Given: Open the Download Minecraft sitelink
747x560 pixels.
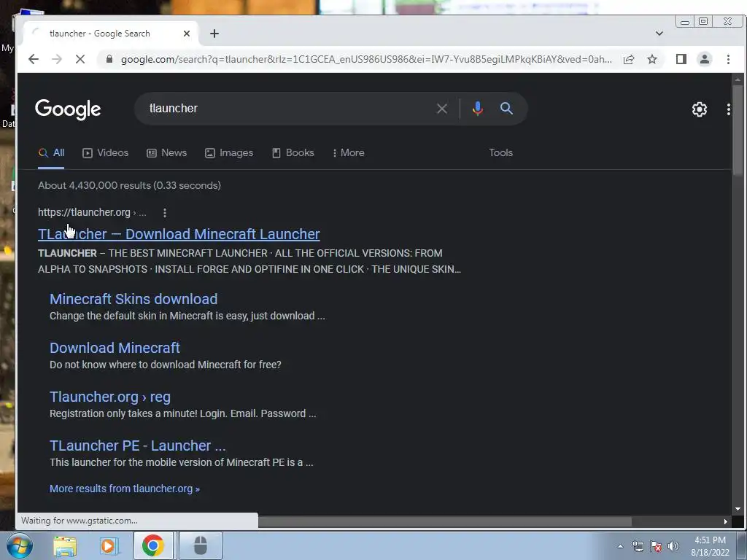Looking at the screenshot, I should tap(115, 348).
